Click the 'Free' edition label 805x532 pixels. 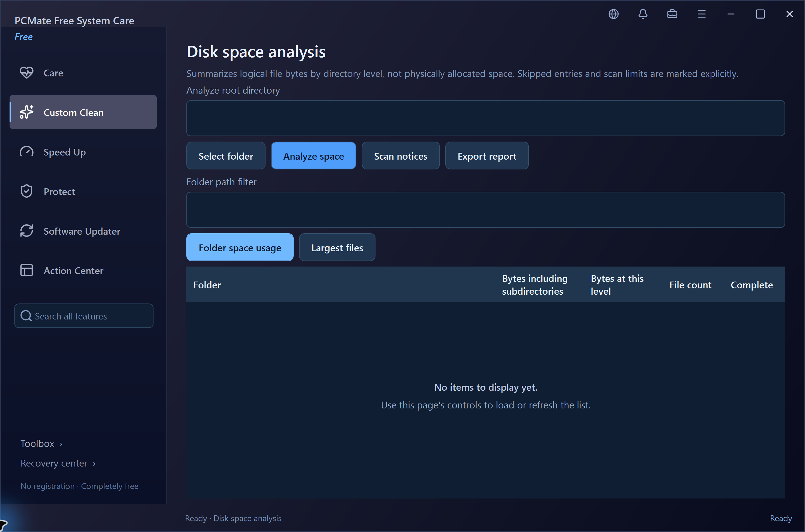point(23,37)
